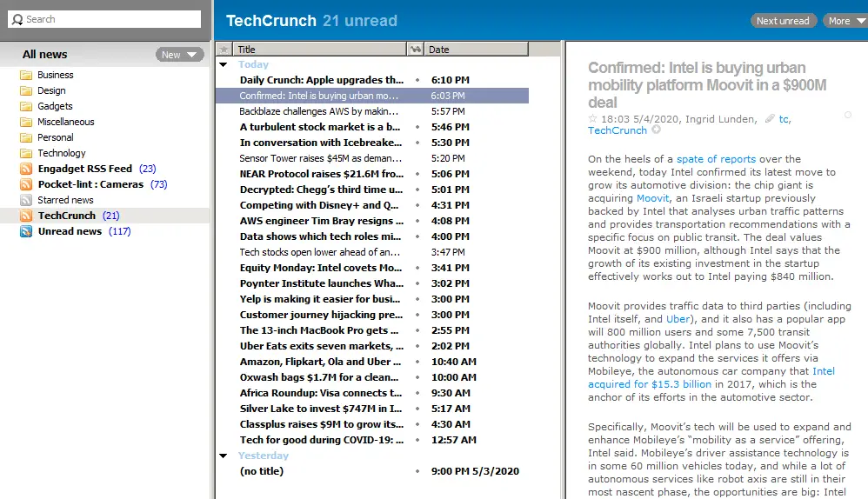This screenshot has width=868, height=499.
Task: Click the Engadget RSS Feed orange feed icon
Action: (26, 169)
